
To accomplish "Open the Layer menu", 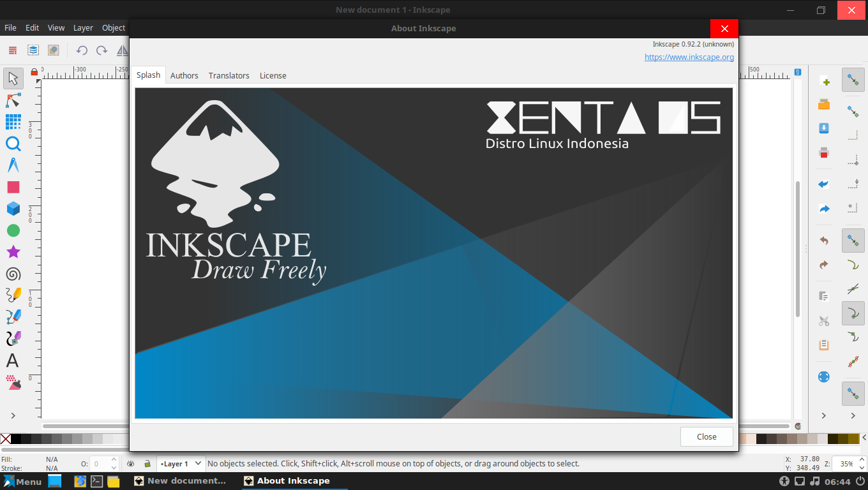I will (x=83, y=27).
